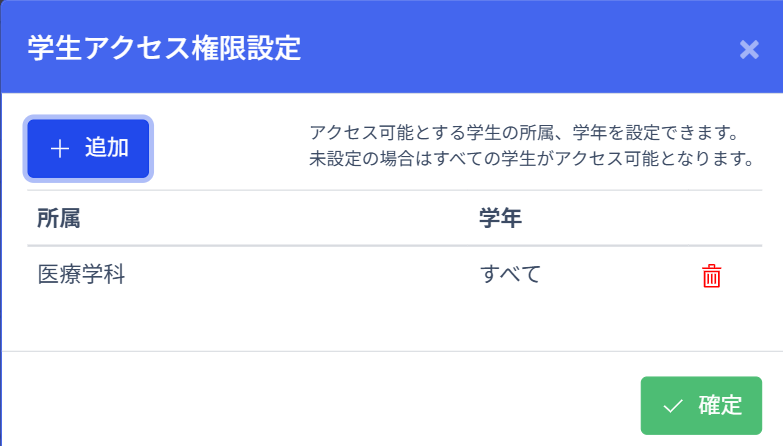The height and width of the screenshot is (446, 783).
Task: Click the 確定 text label
Action: 720,406
